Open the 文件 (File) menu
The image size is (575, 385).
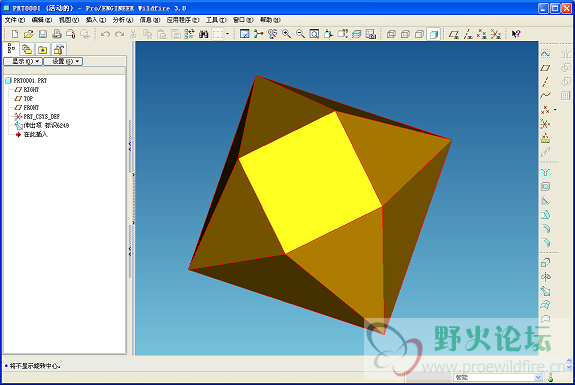(x=15, y=20)
